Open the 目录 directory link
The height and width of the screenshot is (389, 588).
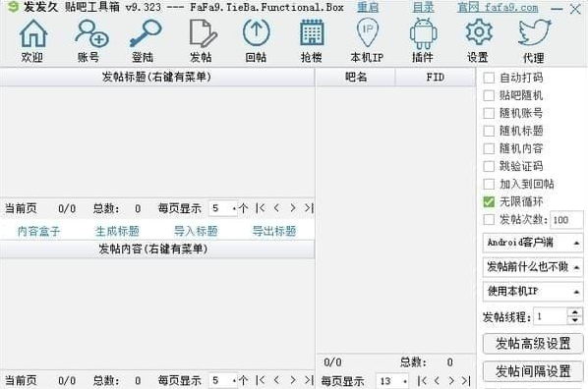click(x=424, y=7)
